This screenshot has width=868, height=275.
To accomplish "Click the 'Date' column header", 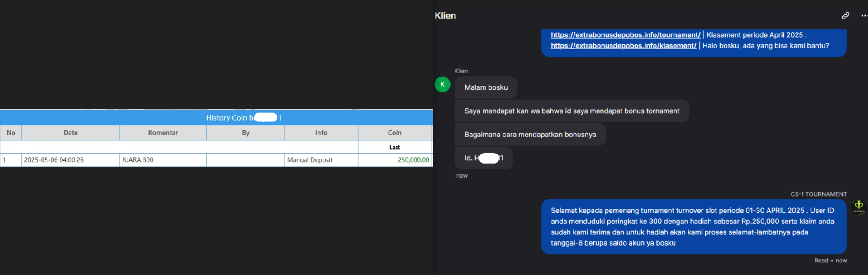I will [x=71, y=133].
